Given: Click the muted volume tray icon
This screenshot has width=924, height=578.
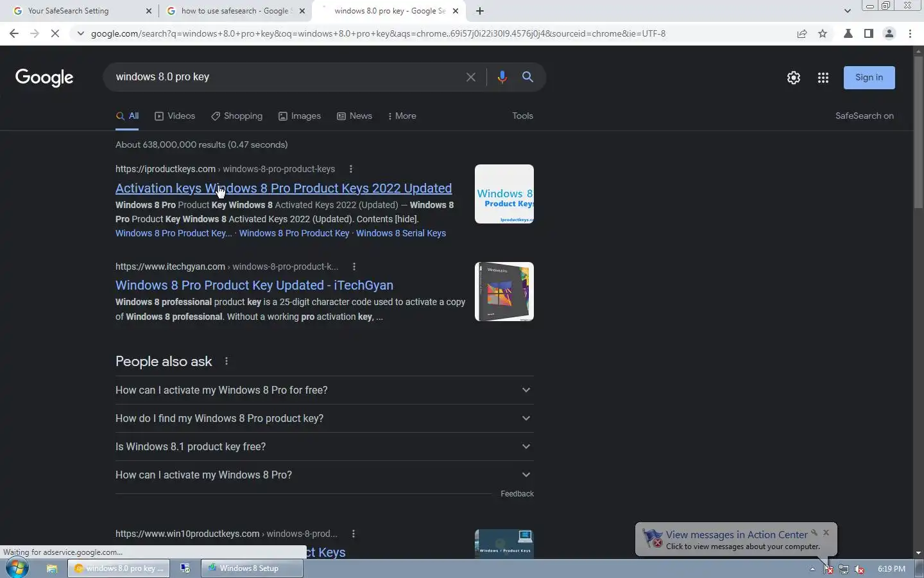Looking at the screenshot, I should pyautogui.click(x=859, y=569).
